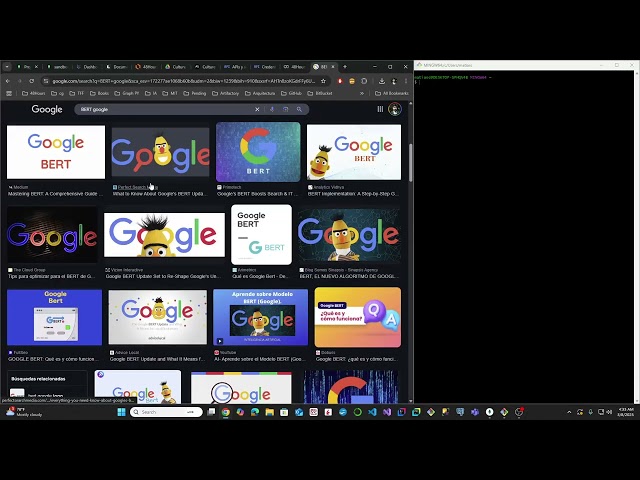Screen dimensions: 640x480
Task: Click the BERT google search field
Action: (x=165, y=109)
